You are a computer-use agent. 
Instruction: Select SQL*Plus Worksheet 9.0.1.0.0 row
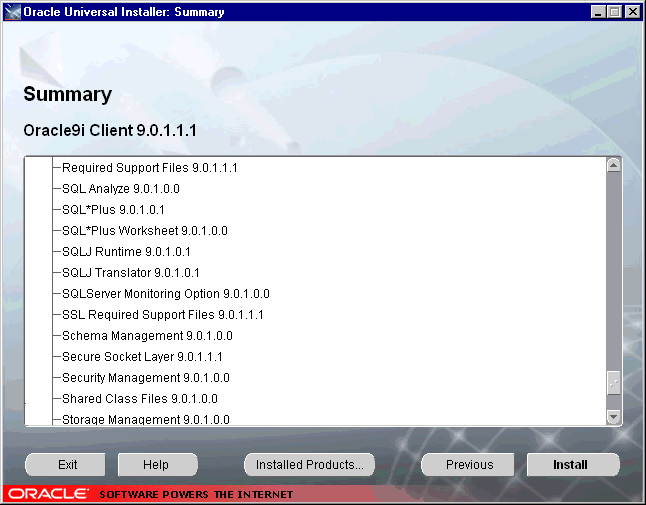[x=145, y=231]
